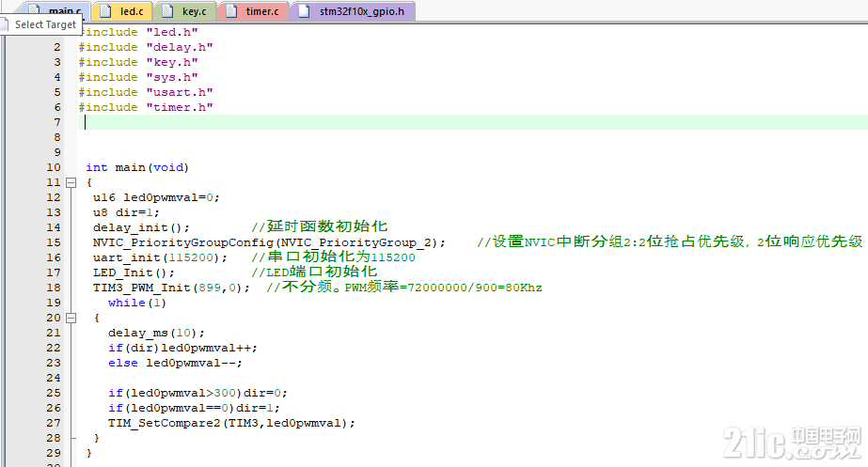868x467 pixels.
Task: Click on LED_Init(); call
Action: [134, 272]
